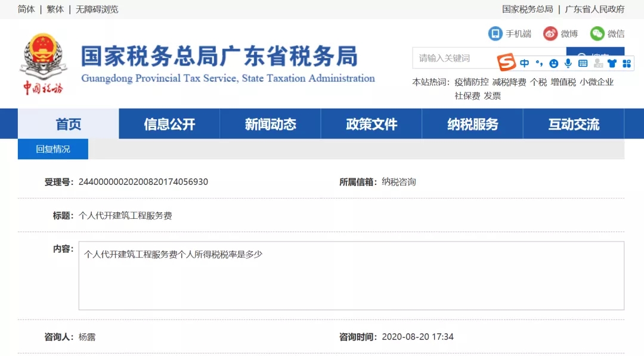Image resolution: width=644 pixels, height=356 pixels.
Task: Open the mobile version (手机端) icon
Action: point(496,33)
